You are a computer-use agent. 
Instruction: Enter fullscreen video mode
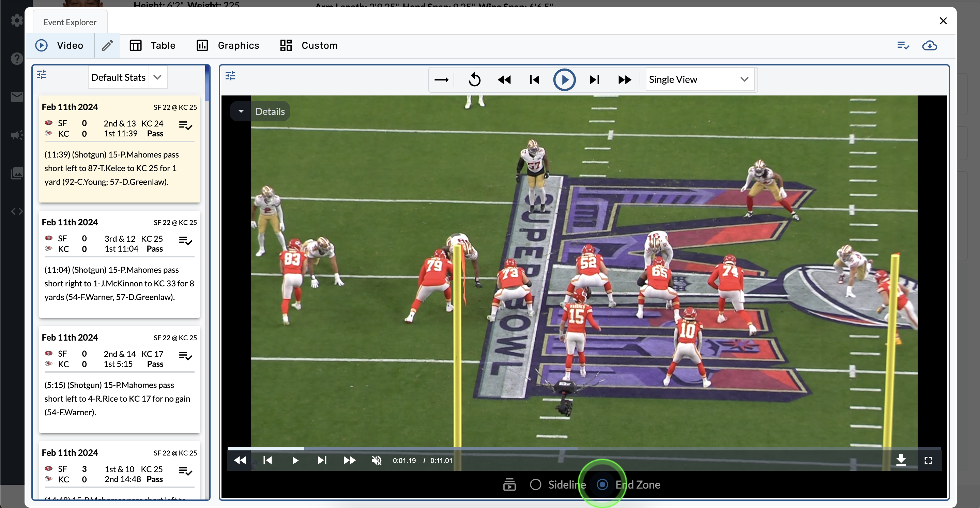click(x=928, y=460)
